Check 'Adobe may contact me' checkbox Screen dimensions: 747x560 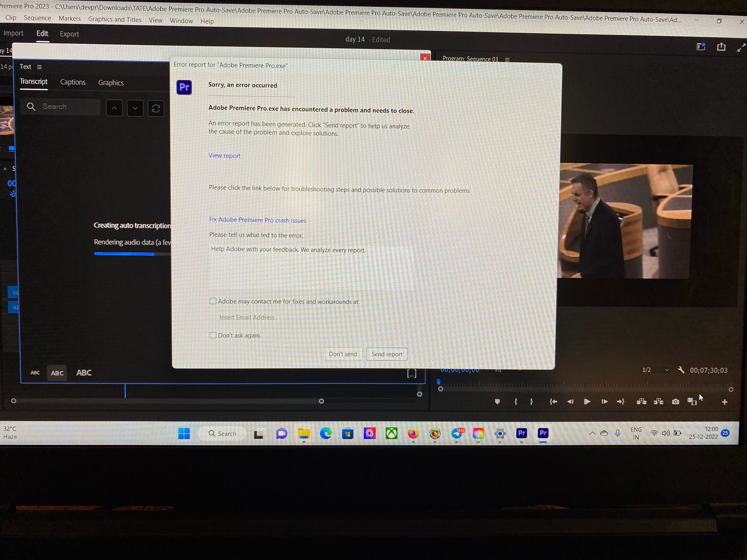click(x=213, y=301)
